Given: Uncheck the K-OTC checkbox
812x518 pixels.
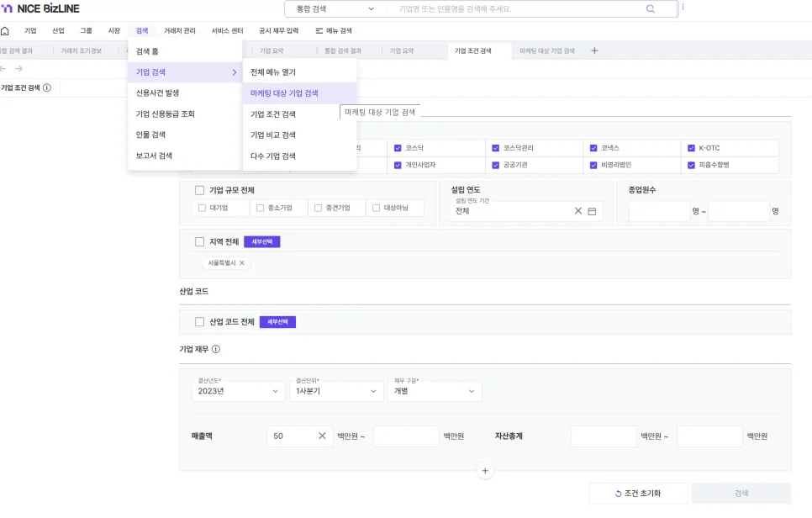Looking at the screenshot, I should [x=692, y=148].
